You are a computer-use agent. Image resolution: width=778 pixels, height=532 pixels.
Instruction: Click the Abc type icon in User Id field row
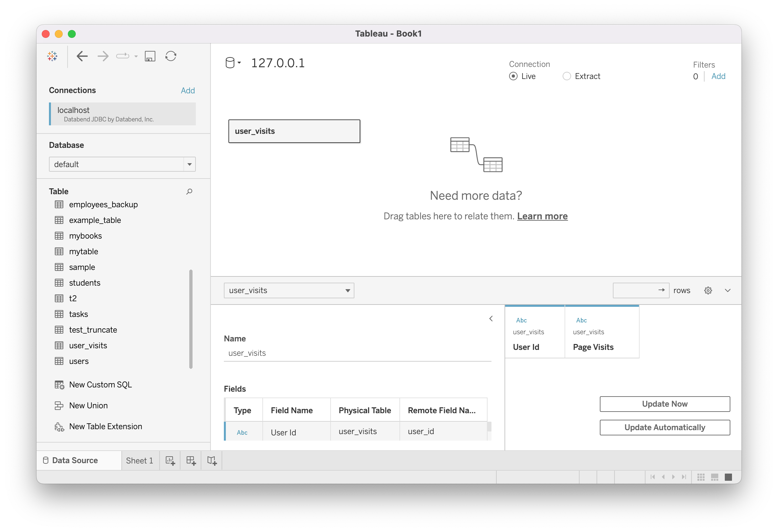[x=242, y=432]
